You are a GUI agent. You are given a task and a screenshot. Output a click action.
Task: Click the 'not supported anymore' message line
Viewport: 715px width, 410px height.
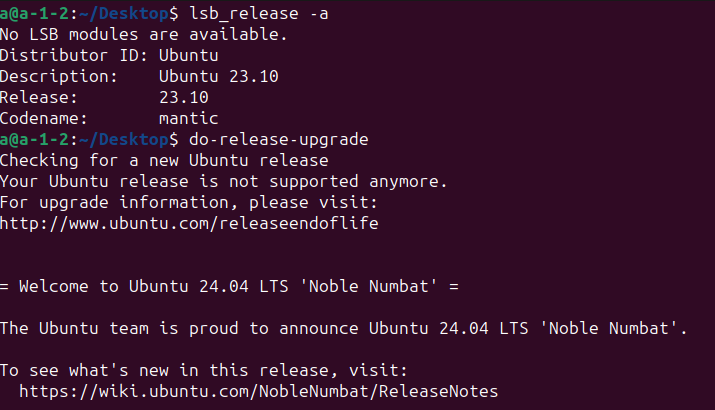tap(223, 182)
